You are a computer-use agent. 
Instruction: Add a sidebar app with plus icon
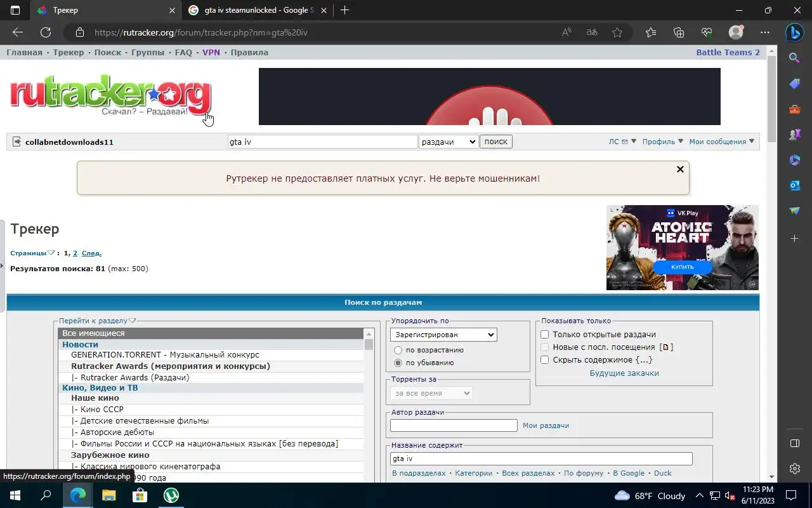point(794,238)
